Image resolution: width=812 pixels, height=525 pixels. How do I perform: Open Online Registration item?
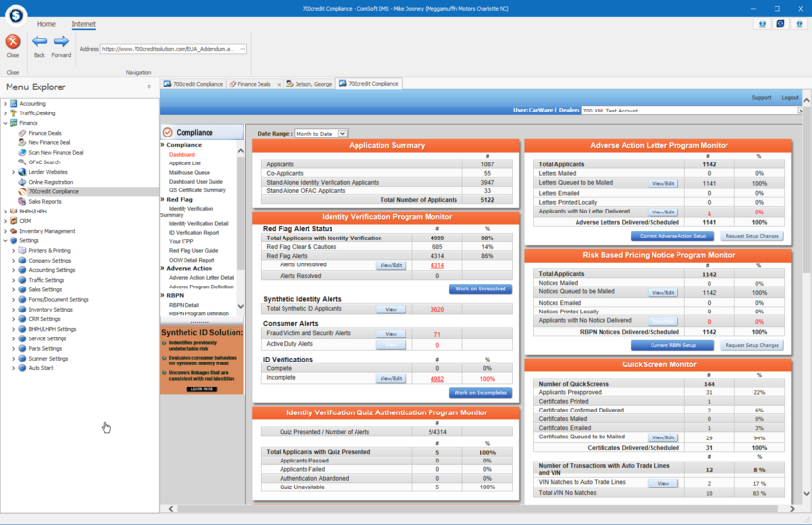[x=51, y=182]
